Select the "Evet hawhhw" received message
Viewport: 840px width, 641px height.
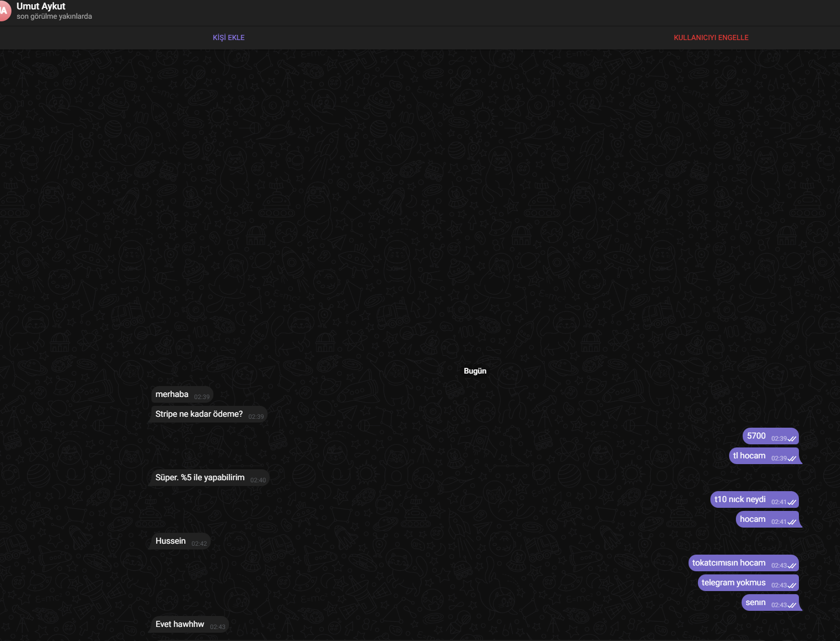(190, 624)
